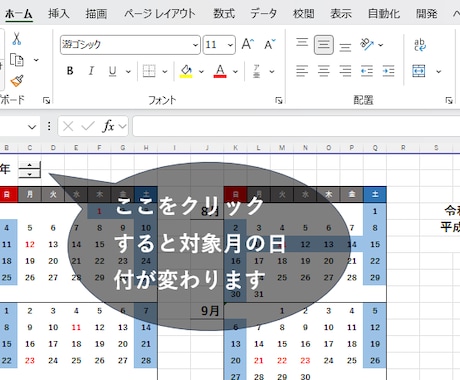Open the 数式 ribbon tab

pos(224,14)
